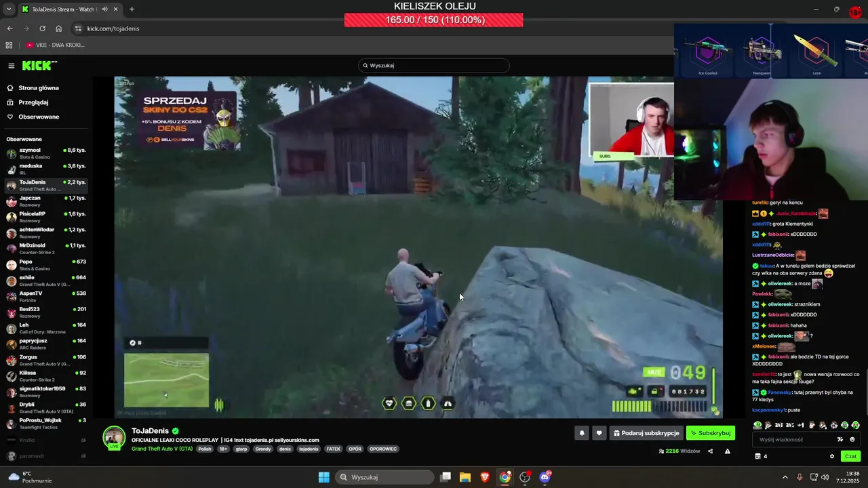868x488 pixels.
Task: Open Brave browser from taskbar
Action: 485,477
